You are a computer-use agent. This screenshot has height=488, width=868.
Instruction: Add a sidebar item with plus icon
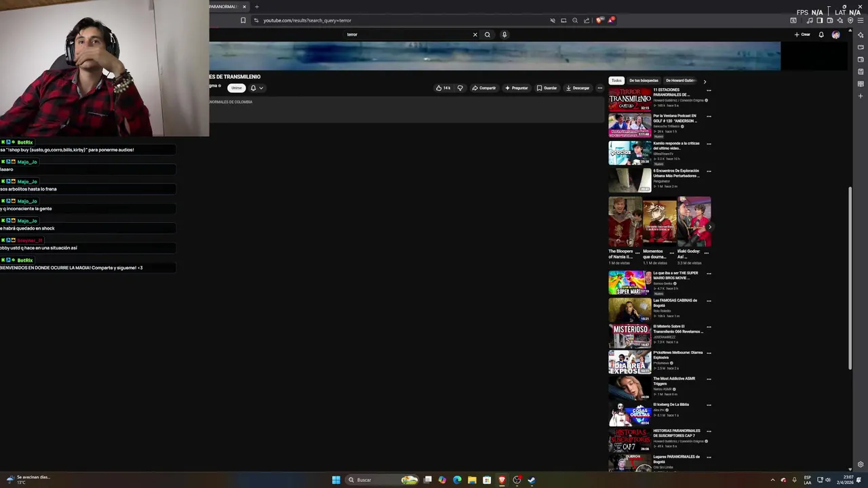(861, 96)
